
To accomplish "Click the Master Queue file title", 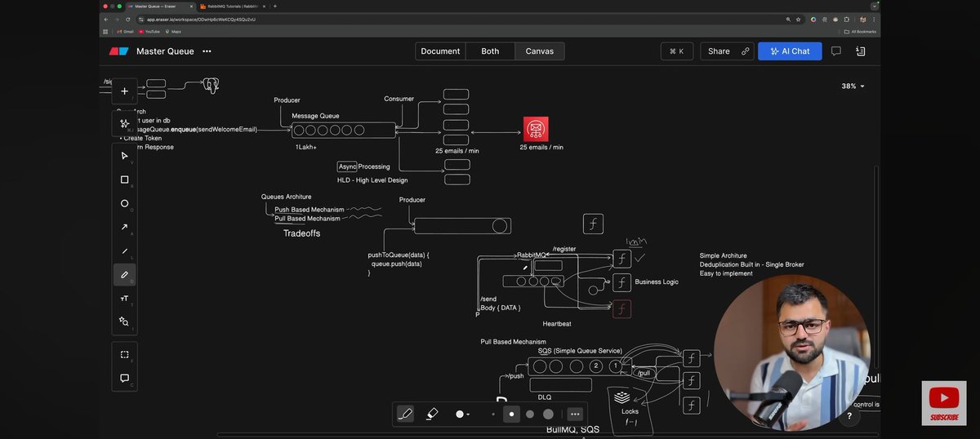I will pos(165,51).
